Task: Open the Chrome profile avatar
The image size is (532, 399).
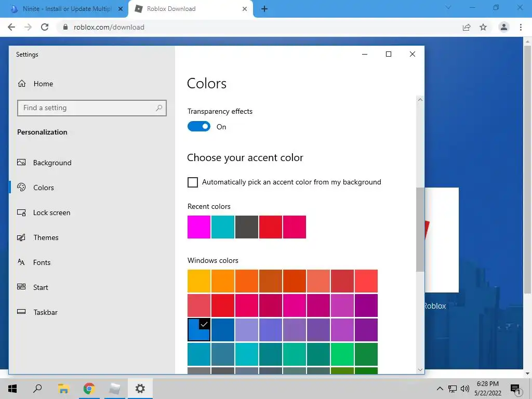Action: click(504, 27)
